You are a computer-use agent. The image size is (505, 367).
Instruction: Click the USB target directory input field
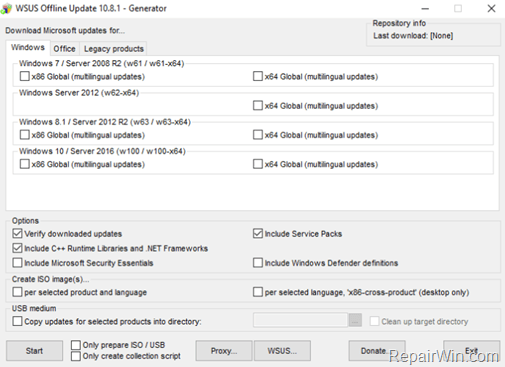[300, 320]
